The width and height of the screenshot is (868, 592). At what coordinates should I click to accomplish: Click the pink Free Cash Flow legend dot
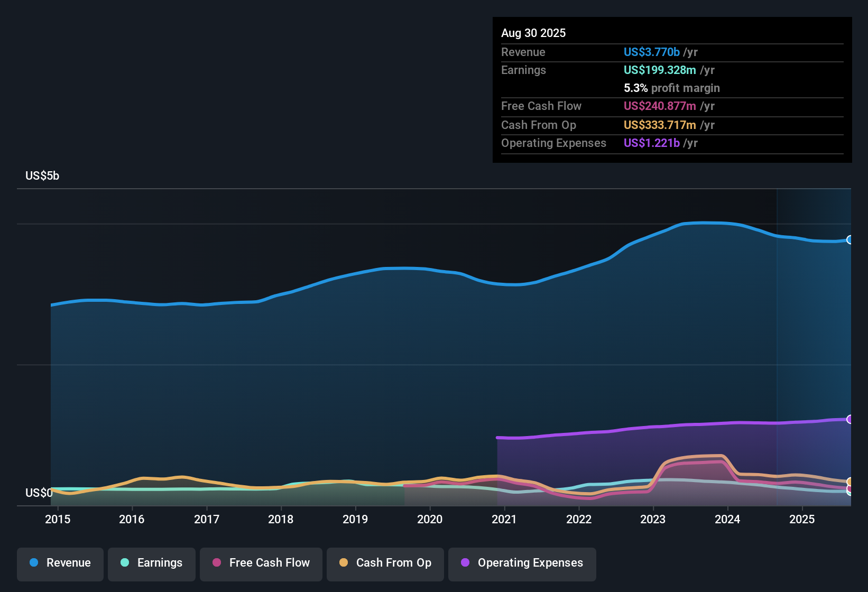tap(217, 562)
